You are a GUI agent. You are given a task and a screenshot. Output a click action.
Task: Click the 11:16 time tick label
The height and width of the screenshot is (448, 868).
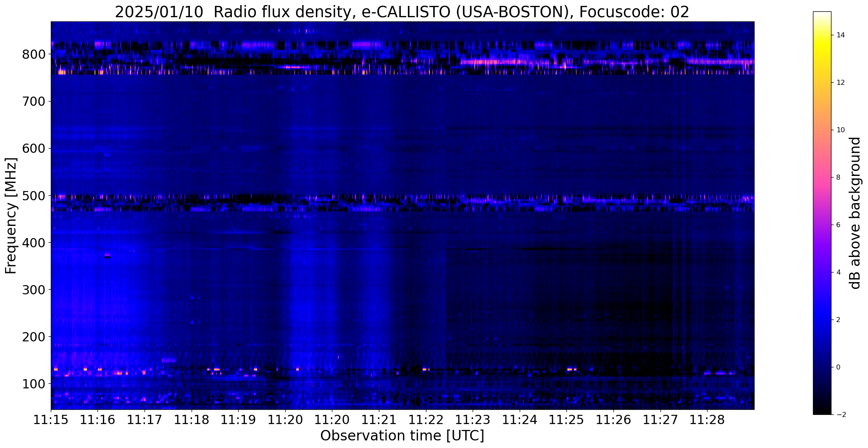98,420
